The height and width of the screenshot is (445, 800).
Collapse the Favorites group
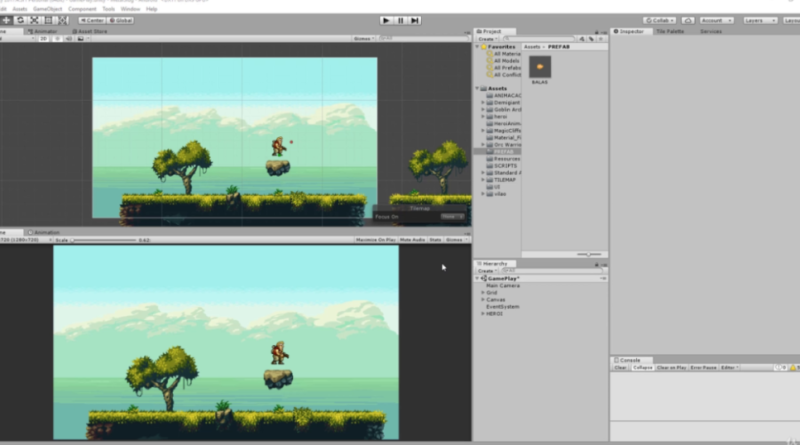[x=477, y=47]
